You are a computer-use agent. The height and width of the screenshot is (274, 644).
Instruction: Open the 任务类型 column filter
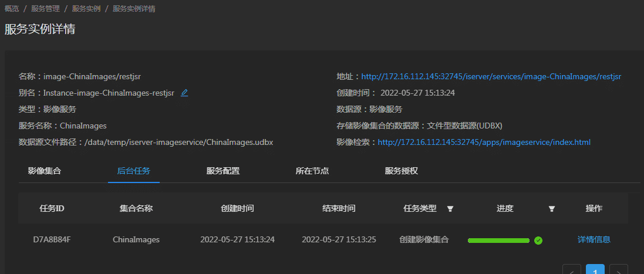pyautogui.click(x=450, y=209)
